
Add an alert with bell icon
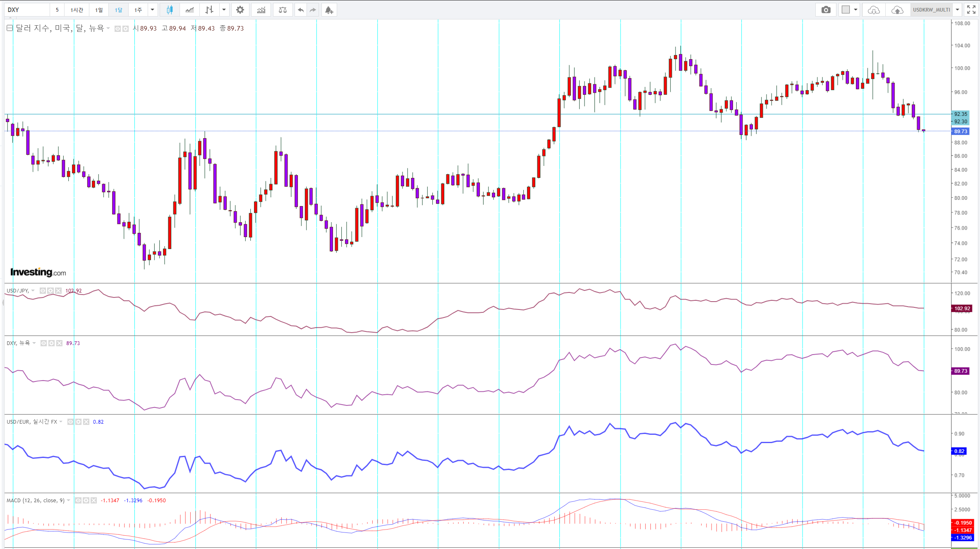pyautogui.click(x=329, y=10)
